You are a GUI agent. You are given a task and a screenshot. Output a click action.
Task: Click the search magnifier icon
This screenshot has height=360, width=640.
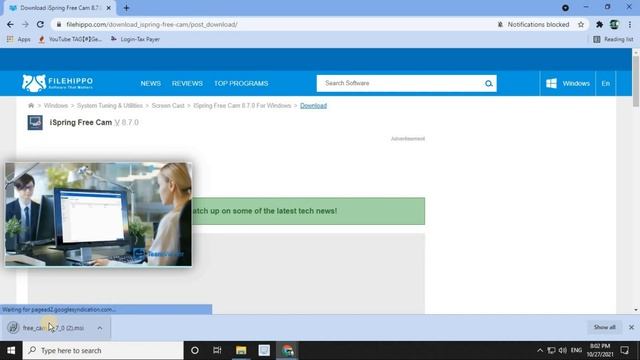(x=489, y=84)
